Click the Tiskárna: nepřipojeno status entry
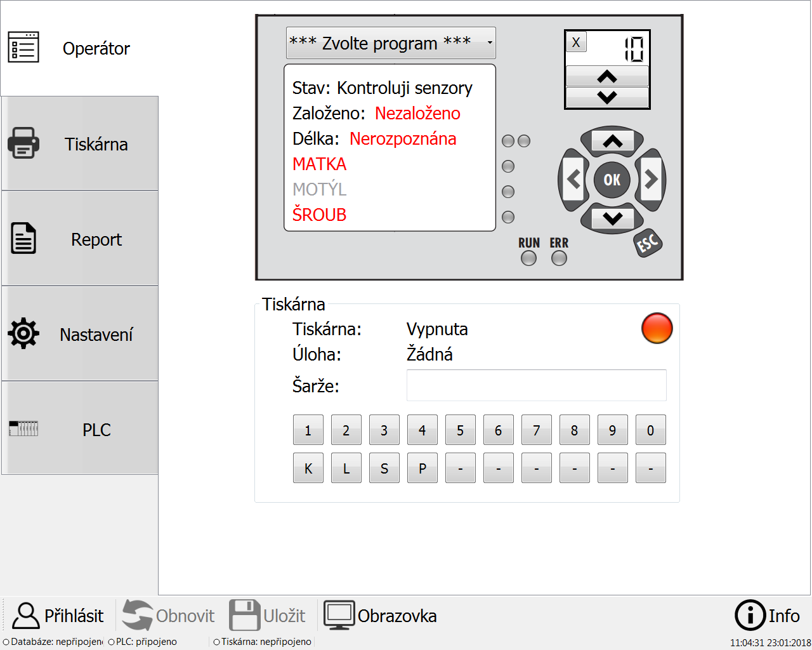This screenshot has width=812, height=650. coord(262,642)
